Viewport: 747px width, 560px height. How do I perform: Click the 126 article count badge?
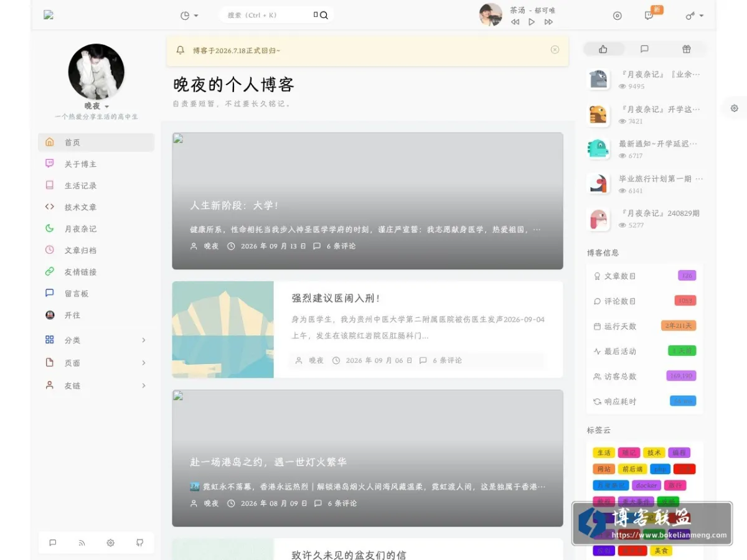click(x=687, y=276)
